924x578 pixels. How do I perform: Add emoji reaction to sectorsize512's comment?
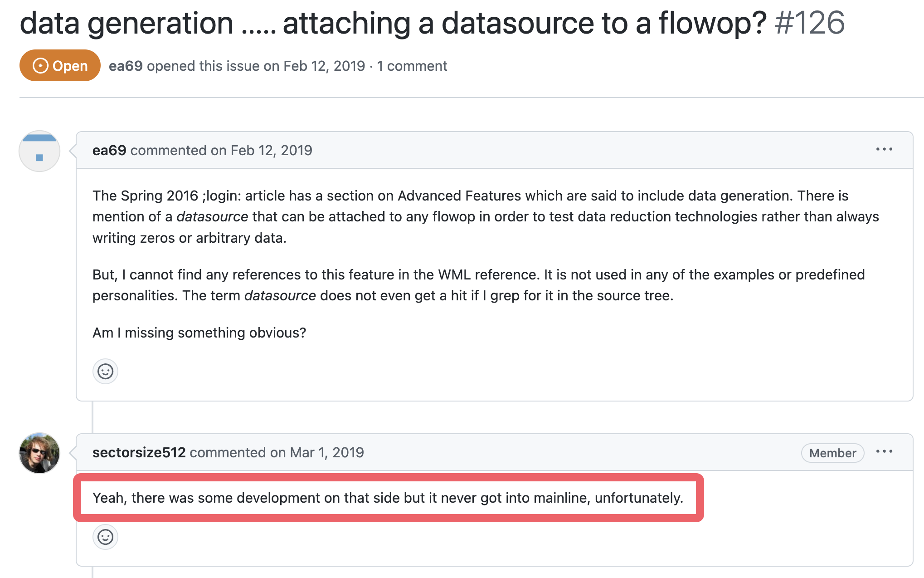pyautogui.click(x=105, y=537)
